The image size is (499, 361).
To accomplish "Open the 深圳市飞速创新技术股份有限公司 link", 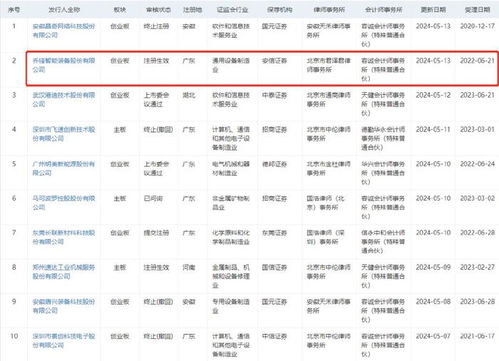I will 64,134.
